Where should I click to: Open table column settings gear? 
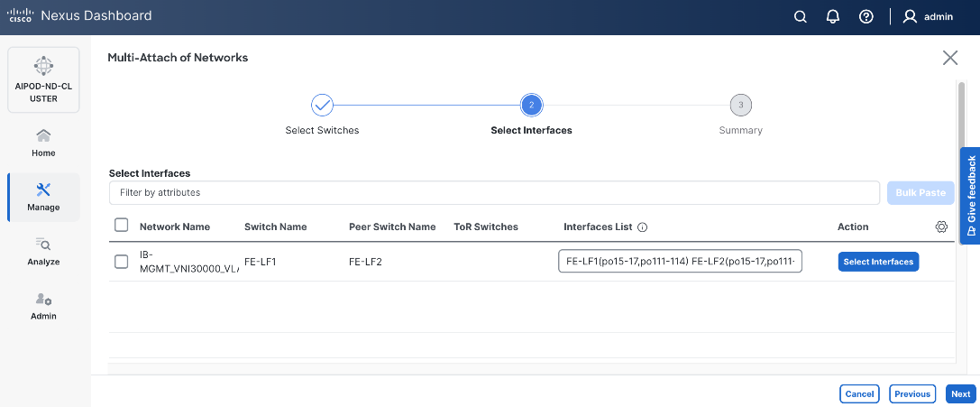[941, 227]
